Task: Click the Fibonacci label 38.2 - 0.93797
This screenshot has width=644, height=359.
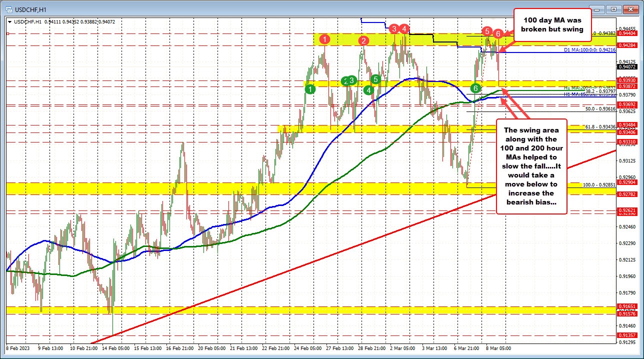Action: [600, 91]
